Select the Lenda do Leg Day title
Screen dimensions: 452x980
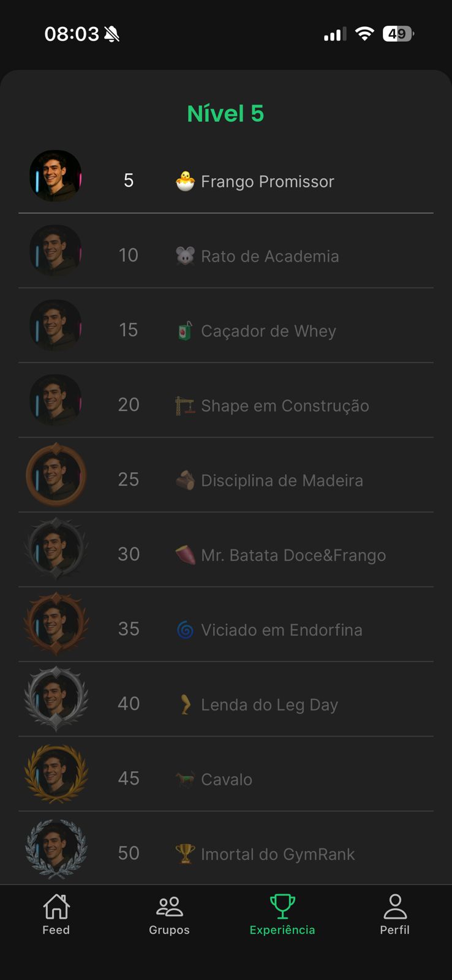point(269,705)
